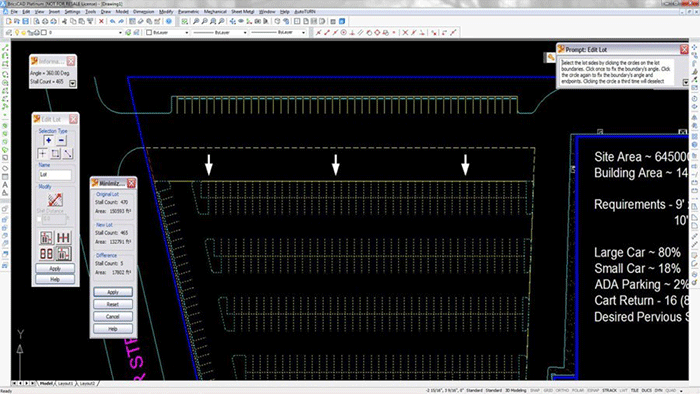Click 'Stall Count: 470' in Original Lot
Viewport: 700px width, 394px height.
(x=112, y=202)
